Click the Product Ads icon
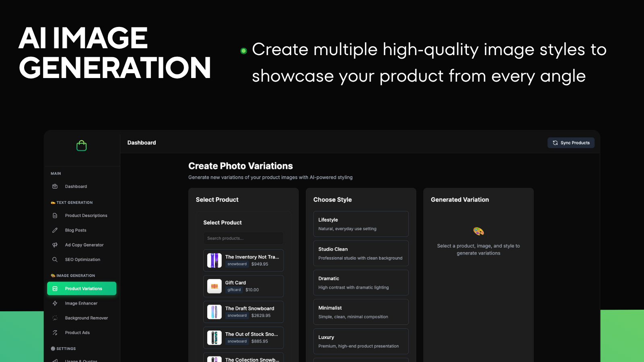 (x=55, y=333)
